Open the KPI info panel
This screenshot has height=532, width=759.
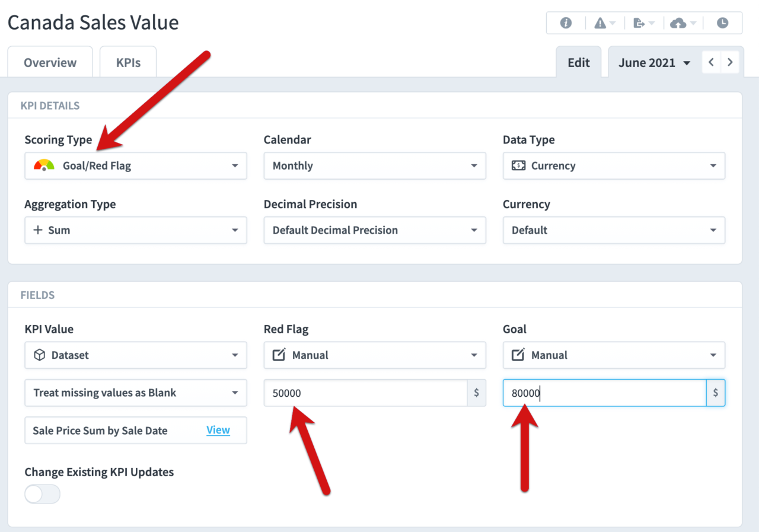565,23
